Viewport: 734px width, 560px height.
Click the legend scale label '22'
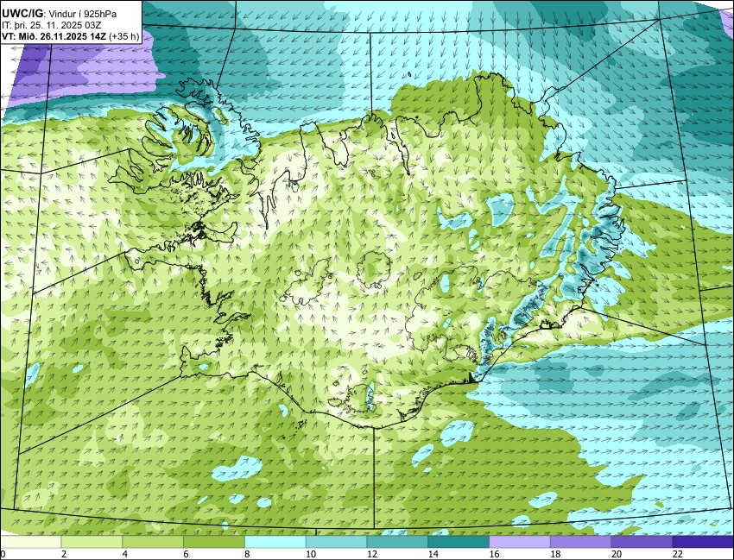677,554
